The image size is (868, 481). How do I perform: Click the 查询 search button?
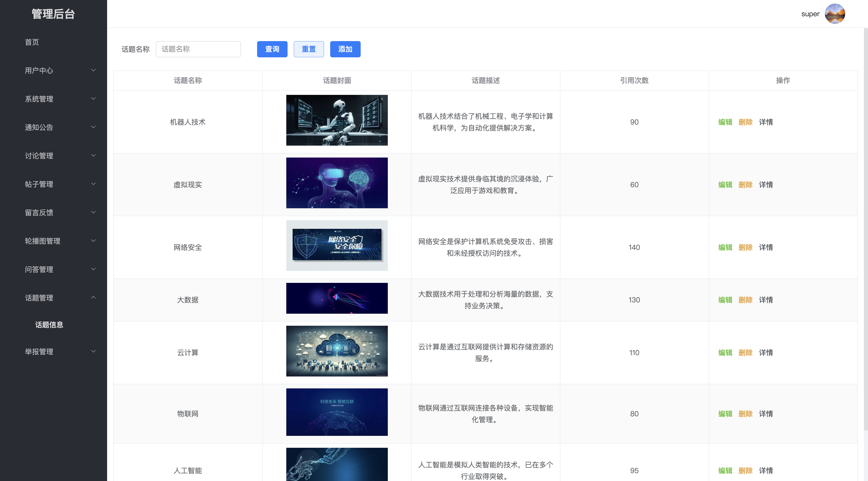pos(272,49)
